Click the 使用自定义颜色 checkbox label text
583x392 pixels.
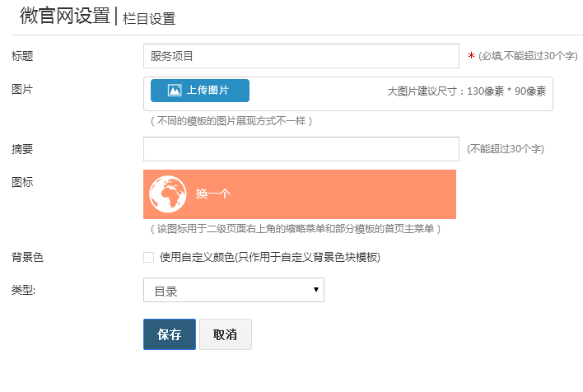pos(270,257)
